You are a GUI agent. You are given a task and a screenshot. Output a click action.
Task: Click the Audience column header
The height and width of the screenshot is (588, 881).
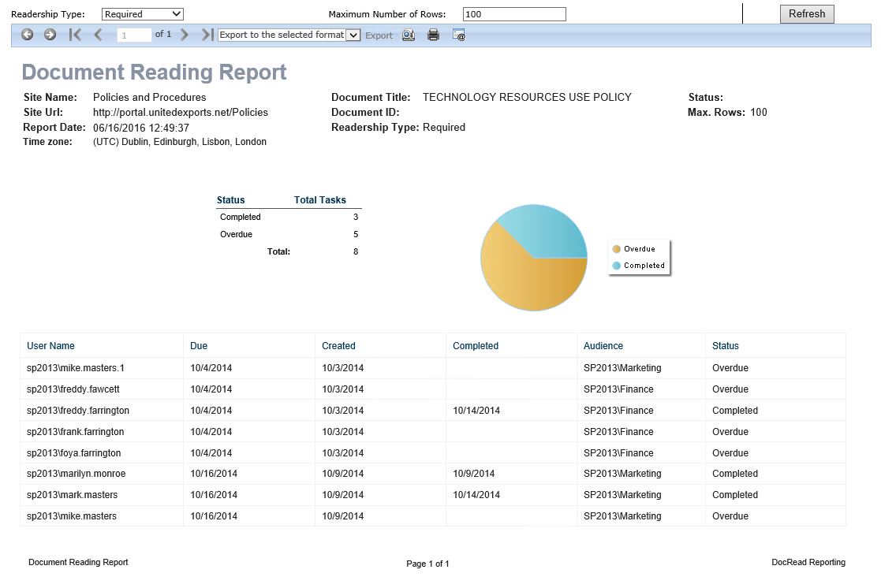pos(603,346)
